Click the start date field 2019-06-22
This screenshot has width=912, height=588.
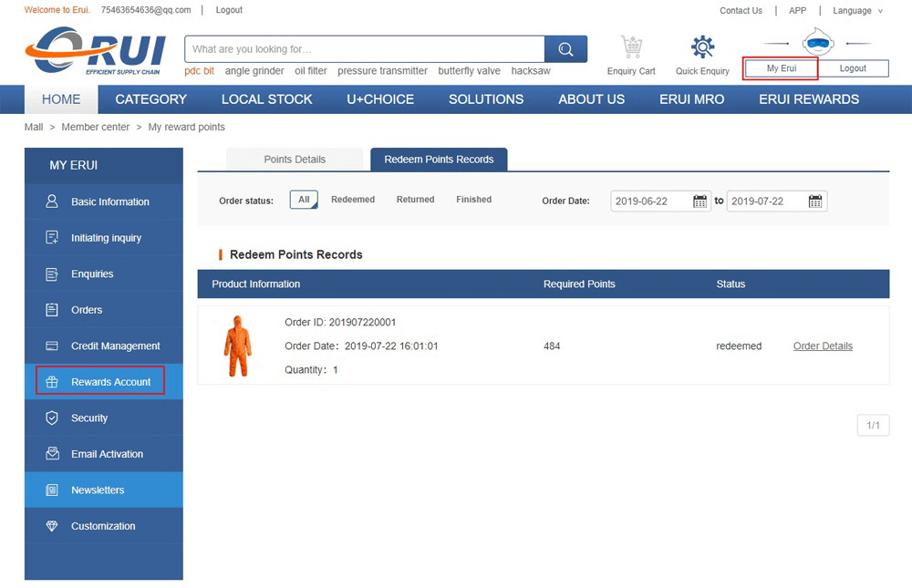pyautogui.click(x=660, y=201)
